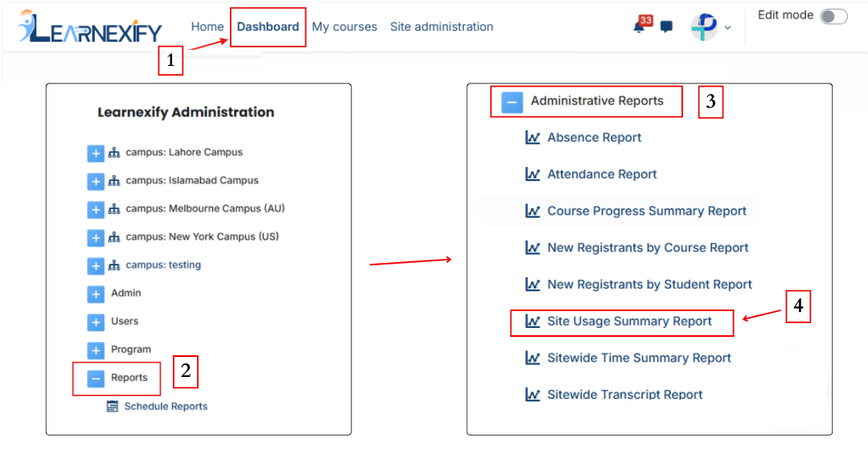Open My courses in the navigation
The width and height of the screenshot is (868, 455).
point(344,27)
